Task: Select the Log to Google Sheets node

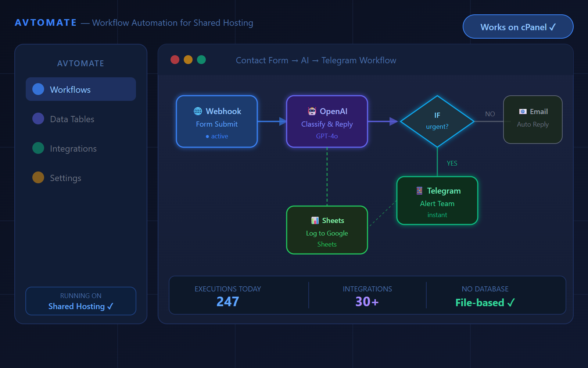Action: pos(327,230)
